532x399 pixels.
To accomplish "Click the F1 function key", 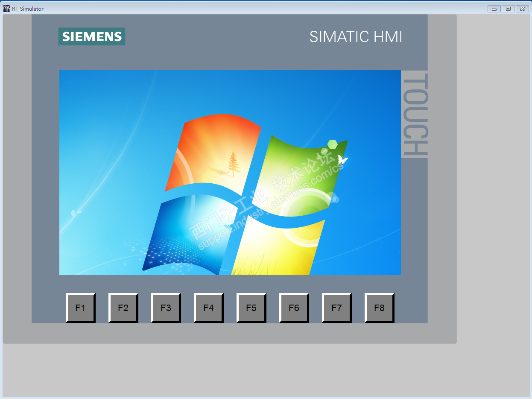I will [81, 308].
